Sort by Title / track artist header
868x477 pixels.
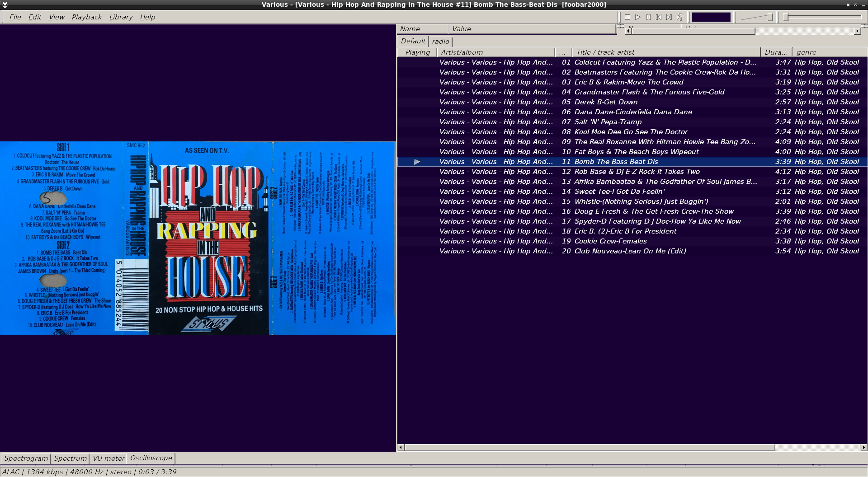[x=666, y=52]
